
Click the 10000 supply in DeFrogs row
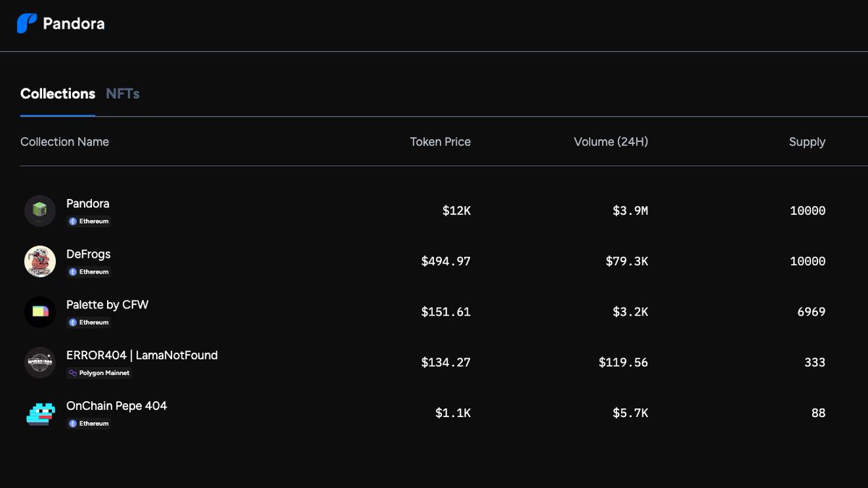click(x=807, y=261)
